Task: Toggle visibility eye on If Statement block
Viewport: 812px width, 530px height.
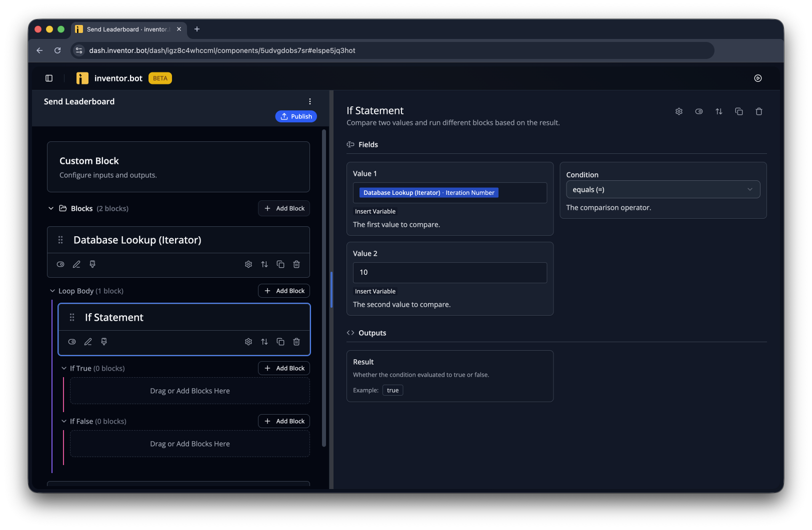Action: (x=72, y=342)
